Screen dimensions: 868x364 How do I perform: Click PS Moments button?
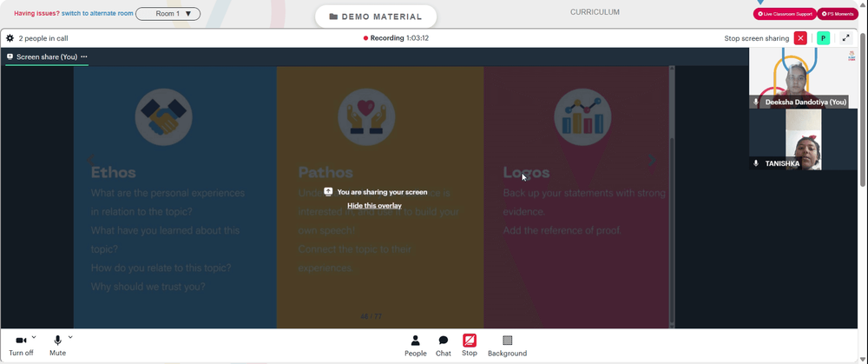coord(838,14)
